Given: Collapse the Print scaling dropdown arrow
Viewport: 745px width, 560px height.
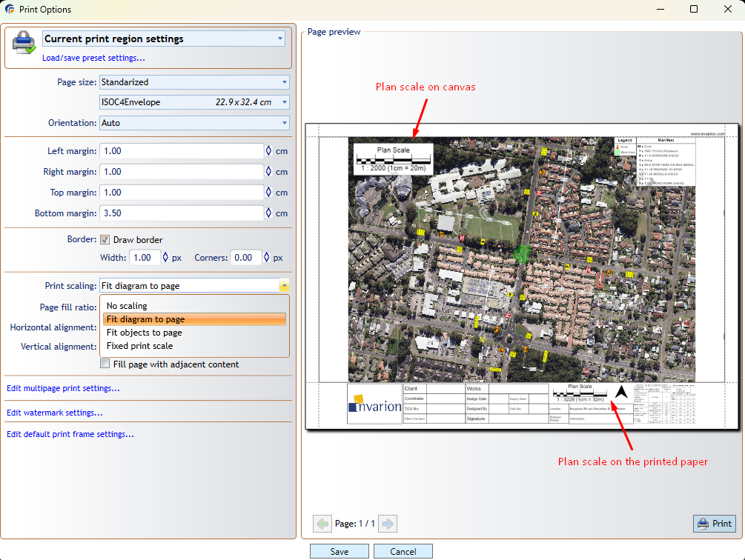Looking at the screenshot, I should pyautogui.click(x=284, y=286).
